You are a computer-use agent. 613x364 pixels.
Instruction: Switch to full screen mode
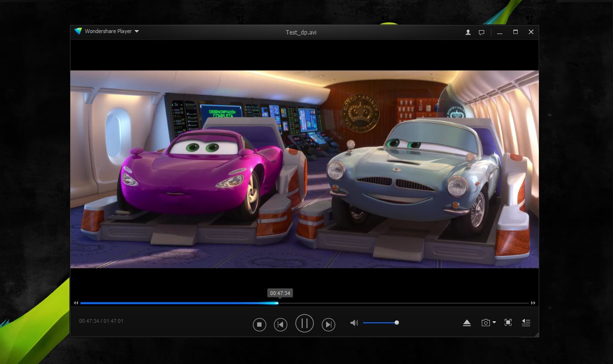click(508, 323)
